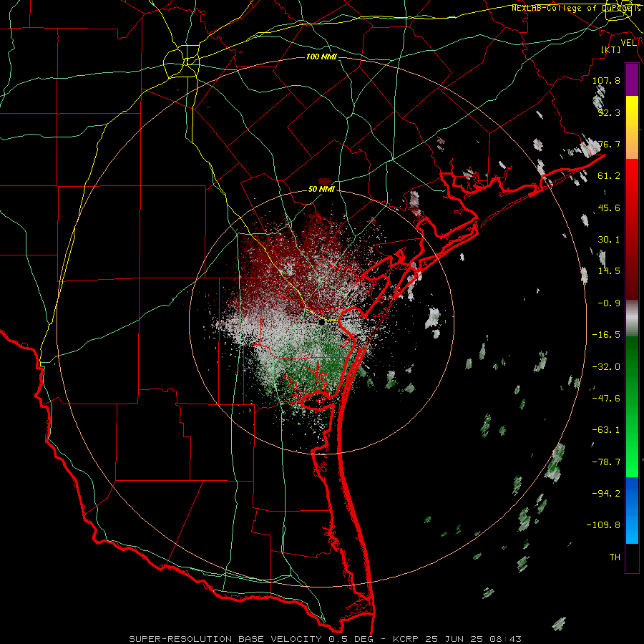Click the -32.0 value on velocity scale

[x=606, y=367]
